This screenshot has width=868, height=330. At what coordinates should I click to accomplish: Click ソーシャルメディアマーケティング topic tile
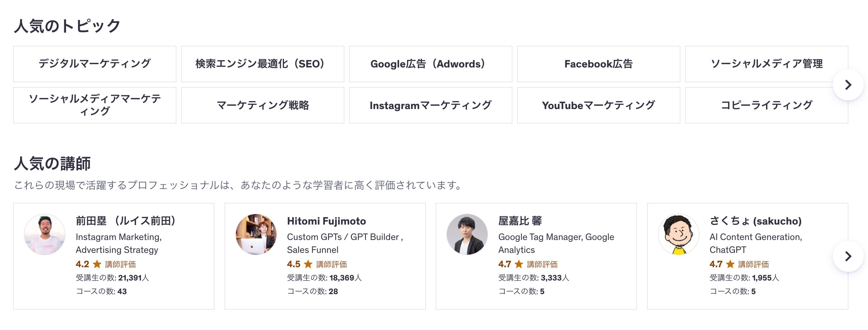click(x=95, y=105)
